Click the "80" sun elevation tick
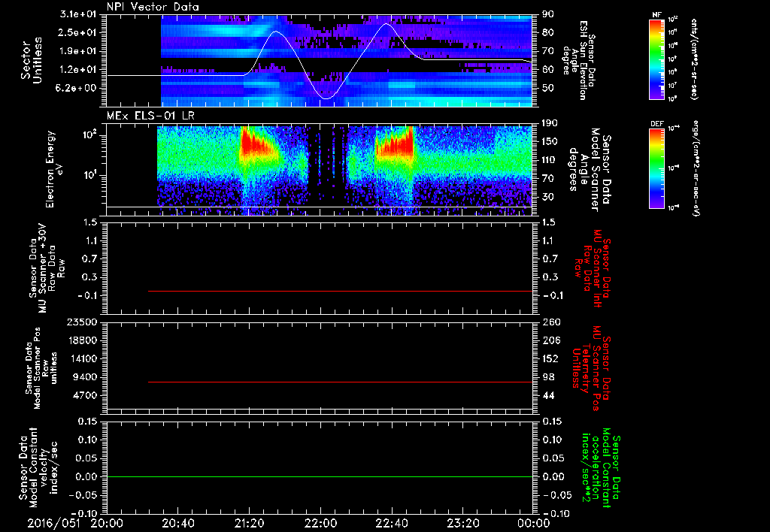 (548, 32)
